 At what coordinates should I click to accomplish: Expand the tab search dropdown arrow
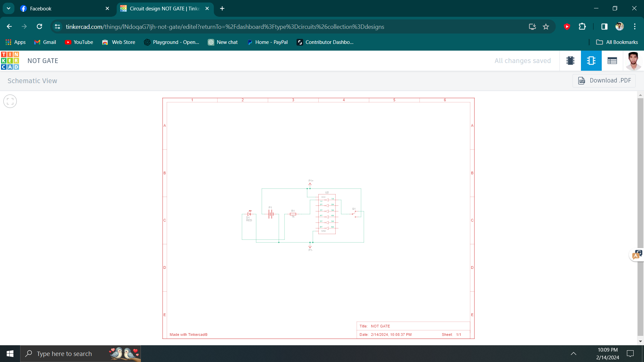click(x=8, y=8)
